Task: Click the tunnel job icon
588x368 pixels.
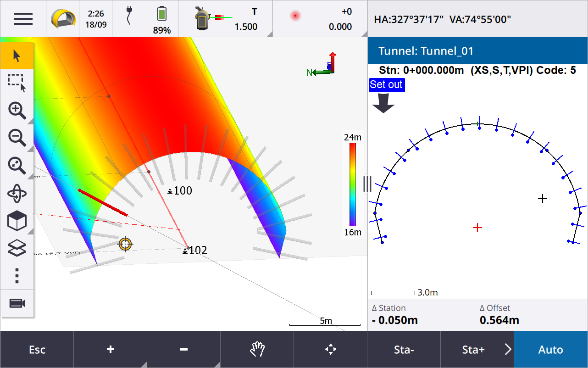Action: click(x=62, y=19)
